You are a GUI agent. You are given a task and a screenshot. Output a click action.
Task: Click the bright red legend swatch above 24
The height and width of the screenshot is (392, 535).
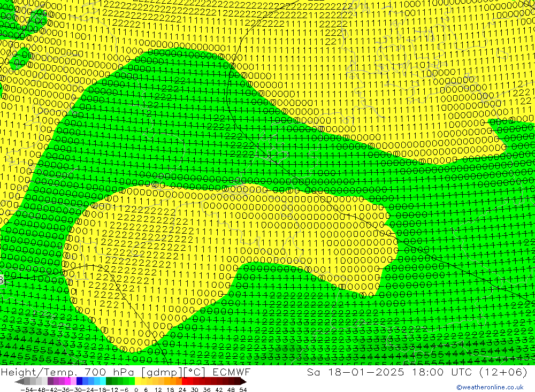tap(185, 381)
